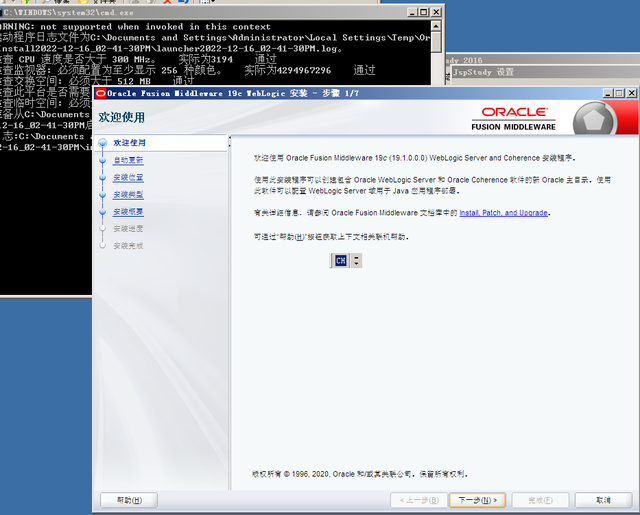Click the Oracle Fusion Middleware logo

tap(513, 119)
